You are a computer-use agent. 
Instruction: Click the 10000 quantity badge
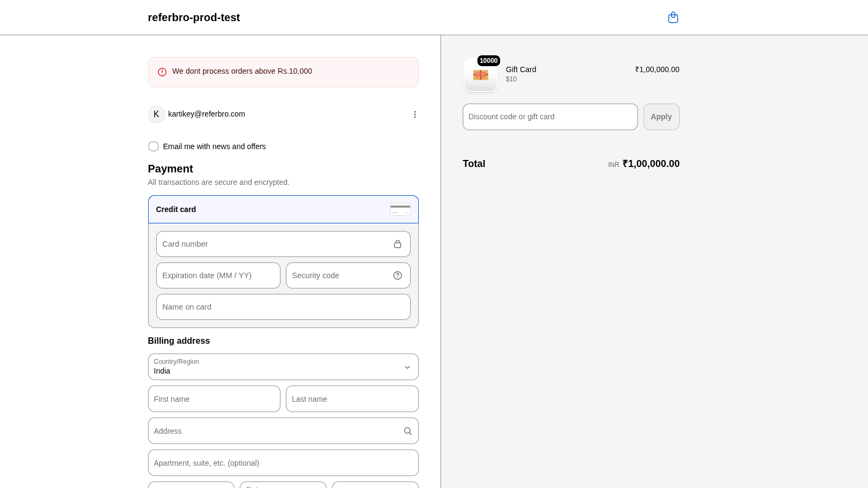point(488,61)
